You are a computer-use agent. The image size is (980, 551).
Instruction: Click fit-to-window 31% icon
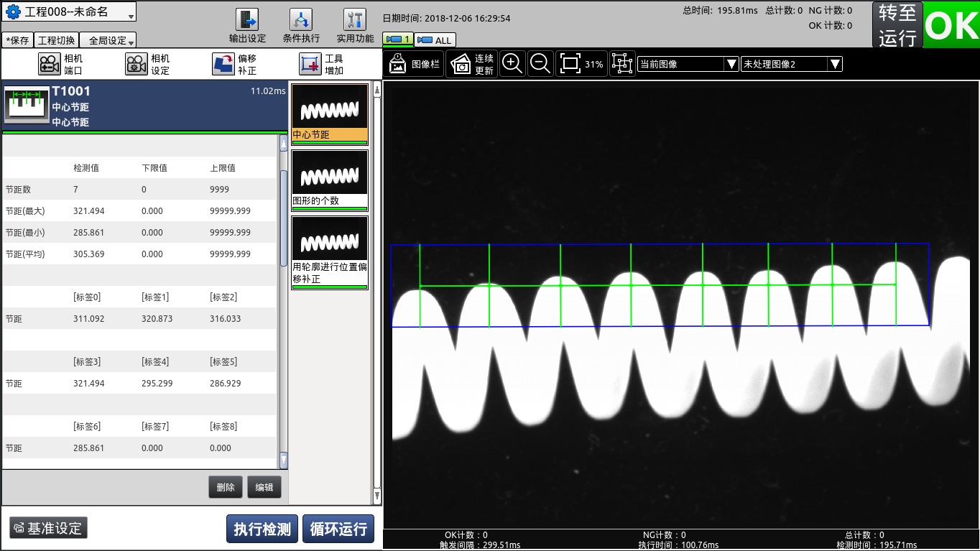point(581,64)
